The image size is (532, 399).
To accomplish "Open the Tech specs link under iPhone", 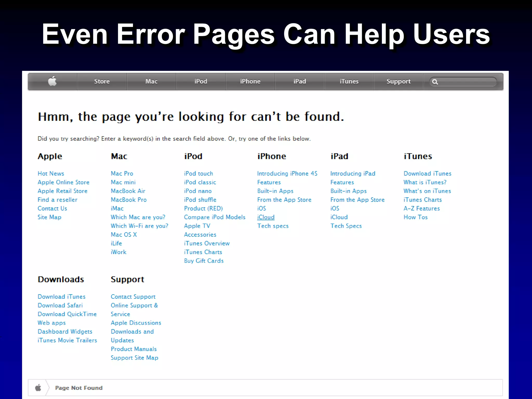I will point(273,226).
